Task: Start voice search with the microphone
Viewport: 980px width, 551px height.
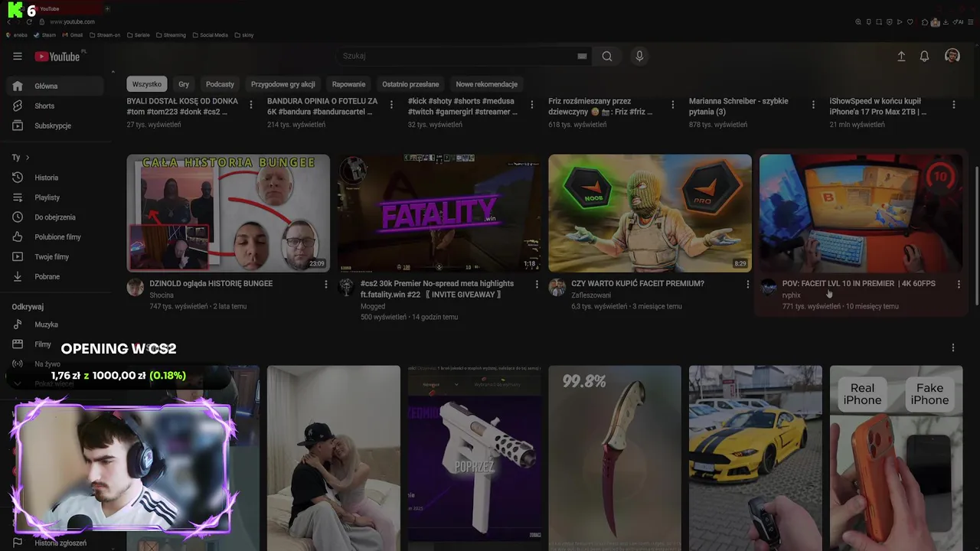Action: tap(639, 56)
